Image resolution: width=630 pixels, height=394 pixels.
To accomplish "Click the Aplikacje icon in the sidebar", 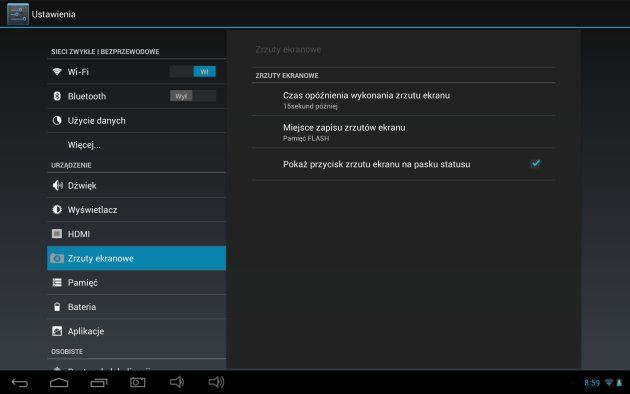I will pos(57,331).
